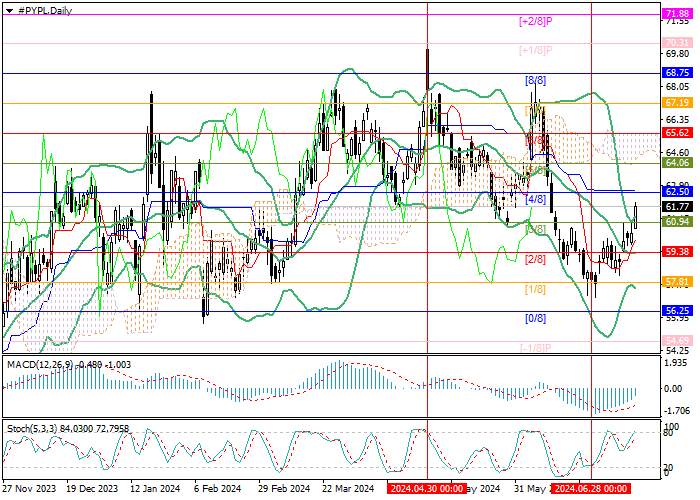Viewport: 700px width, 500px height.
Task: Click the [1/8] Murrey level label
Action: (535, 289)
